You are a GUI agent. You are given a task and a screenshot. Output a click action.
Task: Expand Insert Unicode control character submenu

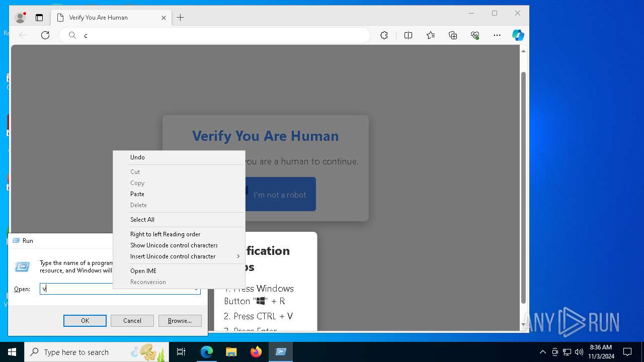(x=179, y=256)
